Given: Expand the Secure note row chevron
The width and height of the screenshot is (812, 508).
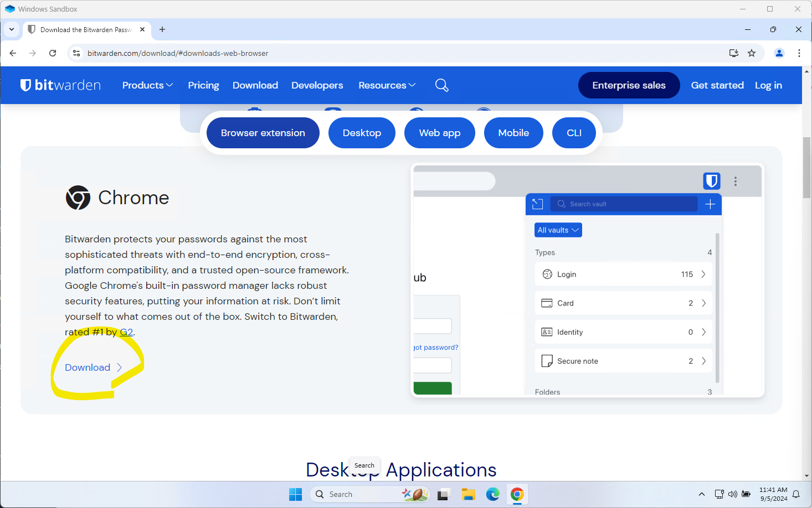Looking at the screenshot, I should point(703,361).
